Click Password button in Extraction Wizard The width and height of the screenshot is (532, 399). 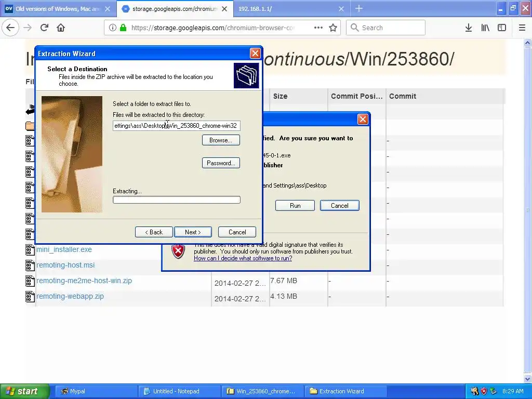coord(221,163)
